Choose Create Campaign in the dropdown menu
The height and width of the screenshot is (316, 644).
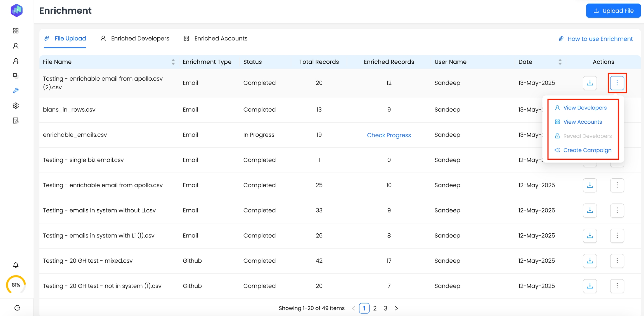[587, 150]
